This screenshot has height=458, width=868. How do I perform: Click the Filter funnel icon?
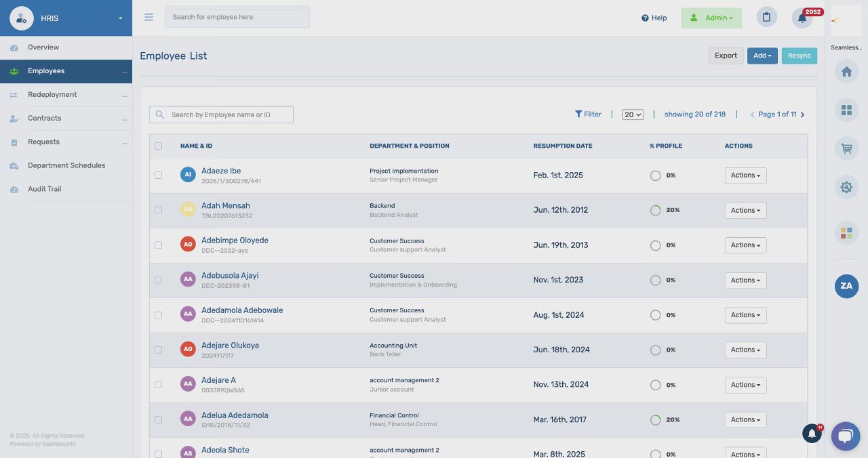[578, 114]
